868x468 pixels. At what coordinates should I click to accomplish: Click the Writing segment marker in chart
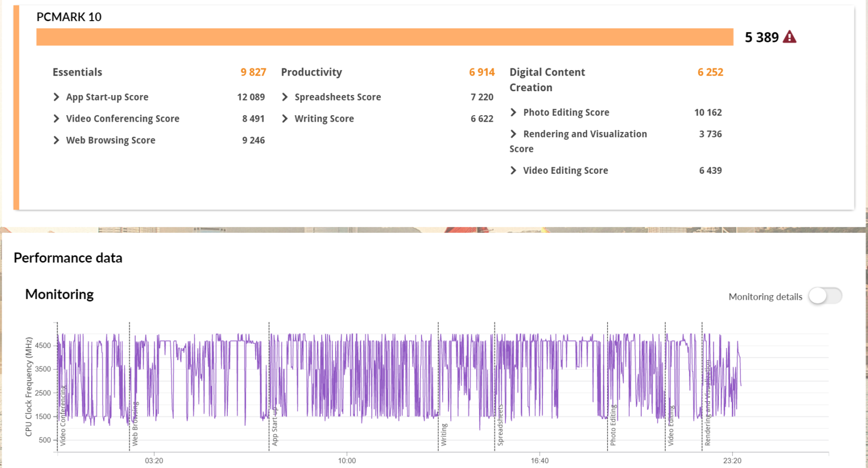coord(444,434)
